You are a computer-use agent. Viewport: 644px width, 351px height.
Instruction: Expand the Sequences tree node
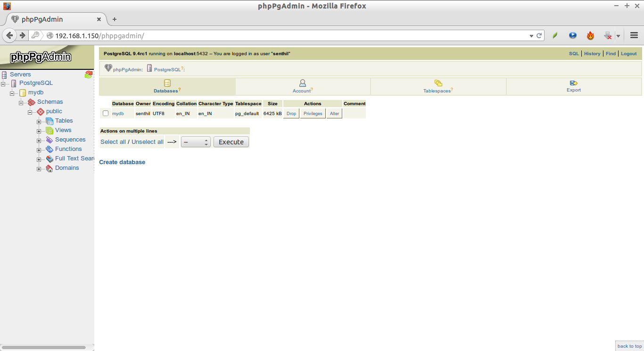[39, 141]
